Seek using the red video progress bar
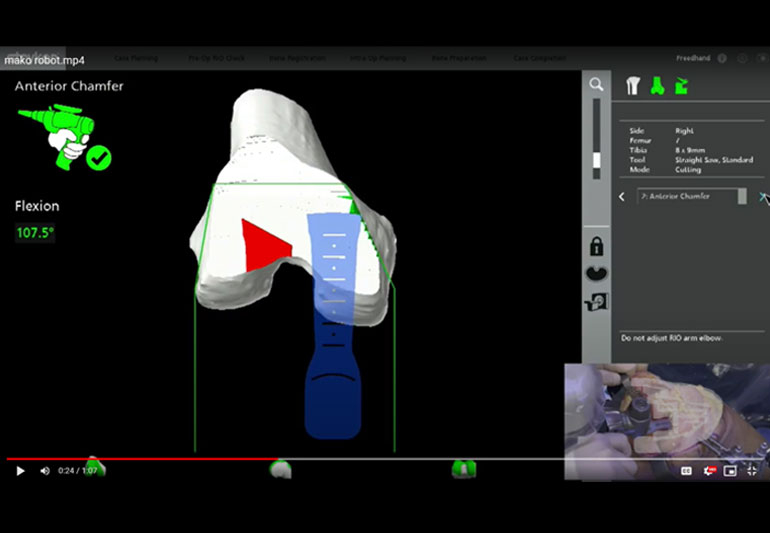 pyautogui.click(x=142, y=459)
